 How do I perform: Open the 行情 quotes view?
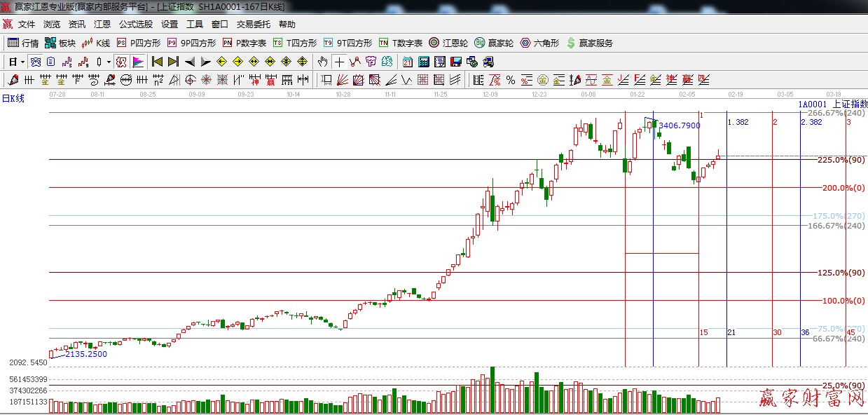point(25,42)
